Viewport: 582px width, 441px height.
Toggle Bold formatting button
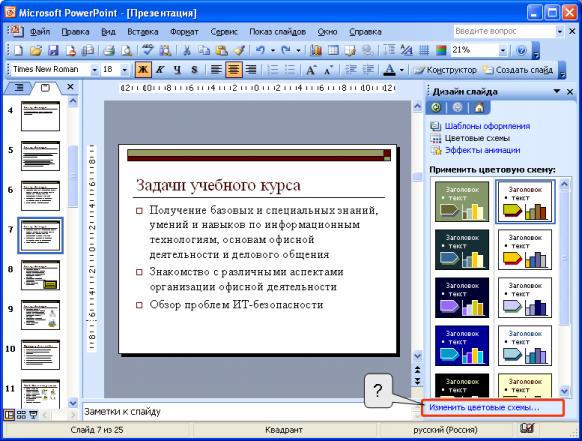tap(143, 70)
